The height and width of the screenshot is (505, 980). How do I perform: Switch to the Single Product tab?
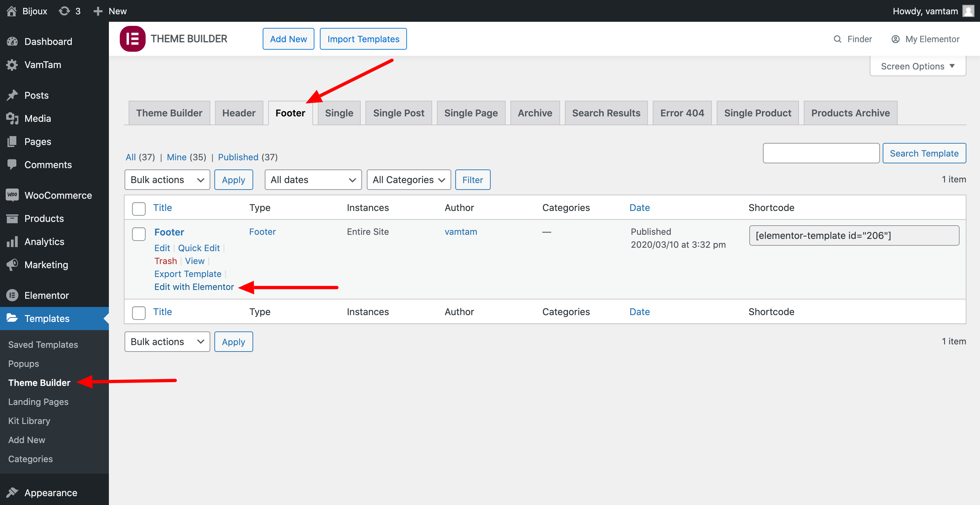click(757, 113)
